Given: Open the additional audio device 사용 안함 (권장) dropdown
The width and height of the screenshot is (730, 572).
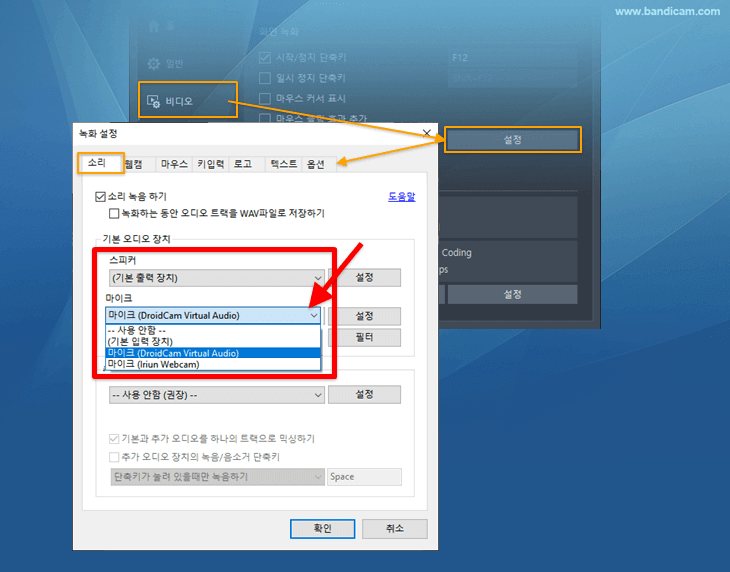Looking at the screenshot, I should tap(317, 395).
